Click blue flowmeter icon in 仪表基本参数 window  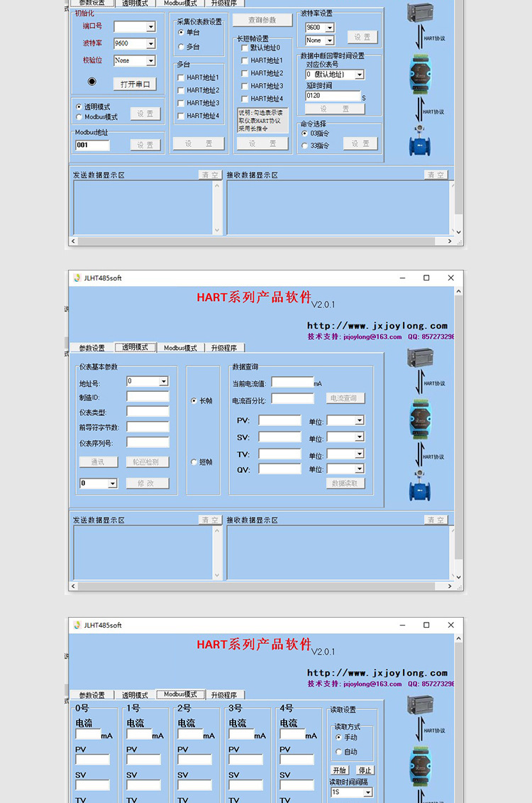[420, 486]
